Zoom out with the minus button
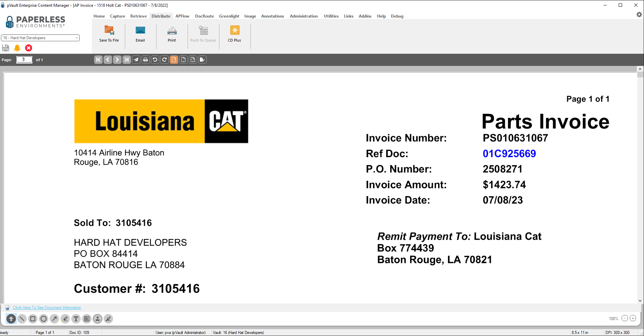 (x=625, y=318)
